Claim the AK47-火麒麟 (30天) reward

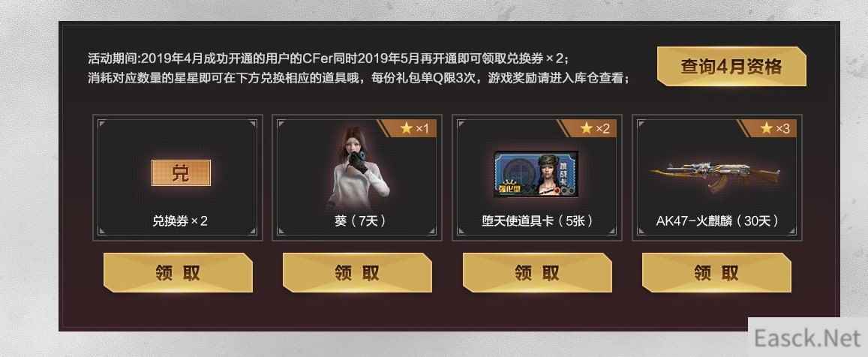click(716, 273)
